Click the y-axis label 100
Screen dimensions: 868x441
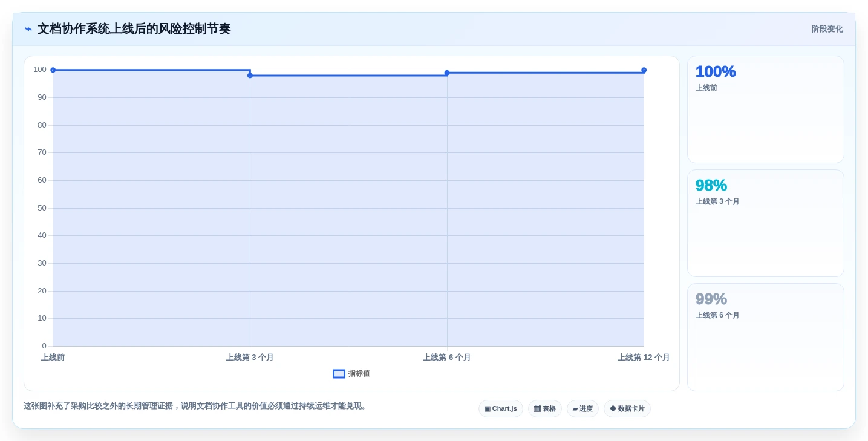(40, 70)
